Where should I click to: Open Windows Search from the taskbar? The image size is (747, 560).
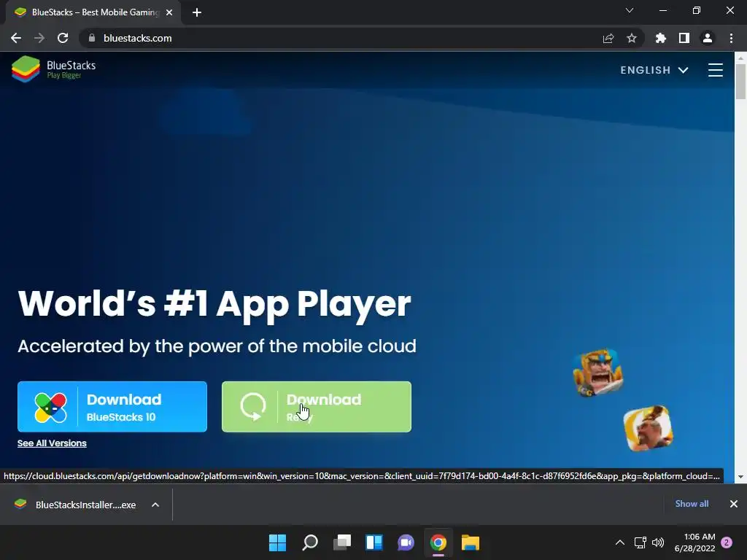click(309, 542)
